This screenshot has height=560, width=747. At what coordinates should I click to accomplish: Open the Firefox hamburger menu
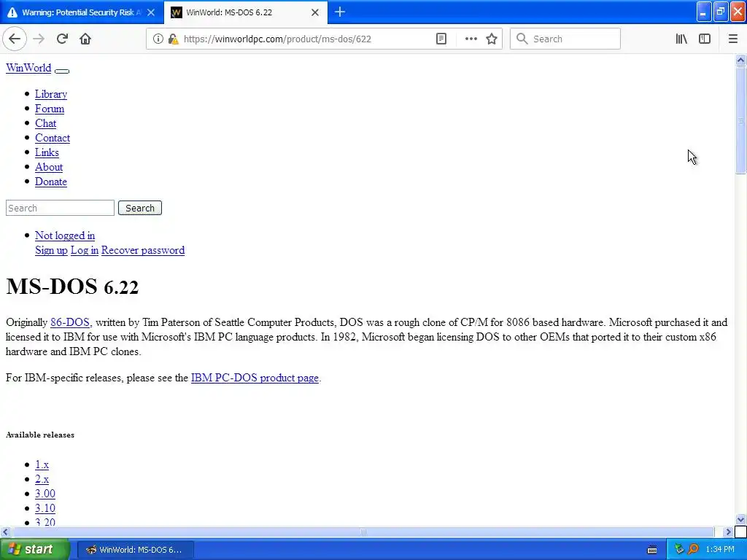point(733,39)
